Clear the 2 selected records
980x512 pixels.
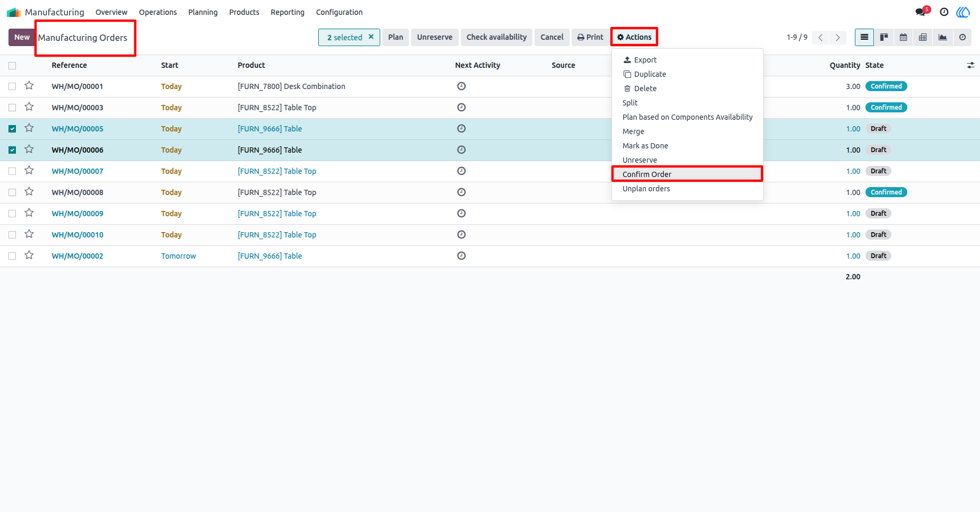tap(371, 37)
